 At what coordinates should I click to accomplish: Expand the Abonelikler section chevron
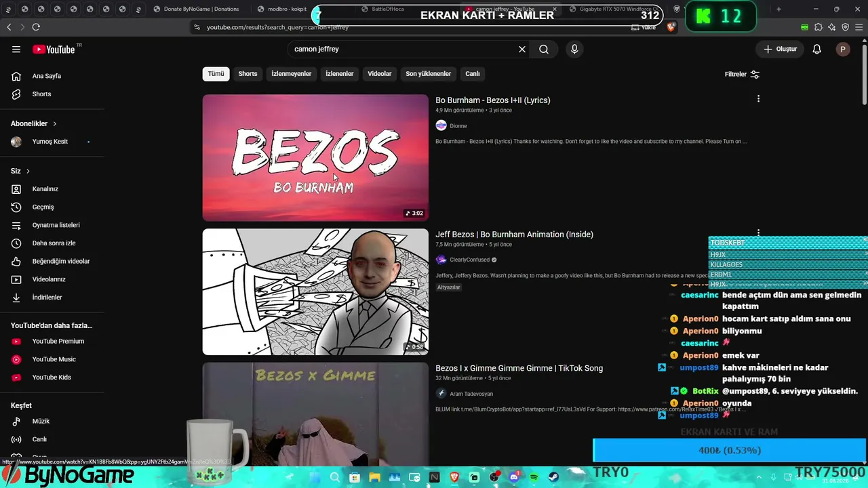click(x=54, y=124)
